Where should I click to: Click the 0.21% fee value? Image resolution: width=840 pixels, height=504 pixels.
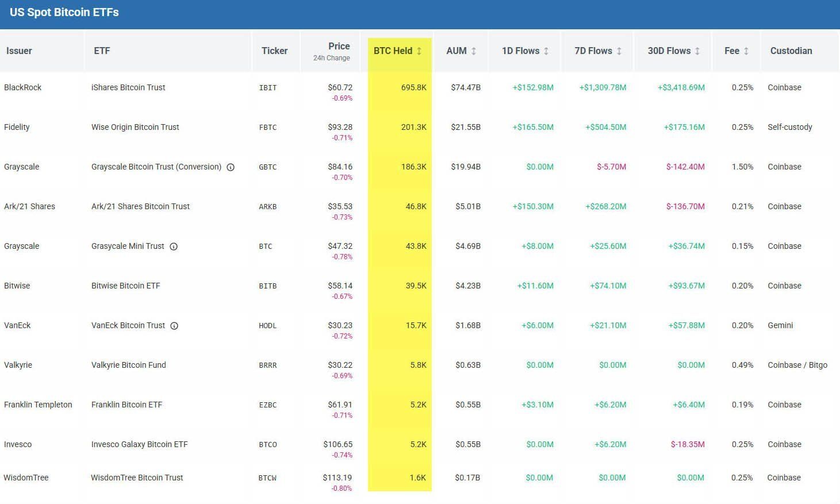[742, 206]
